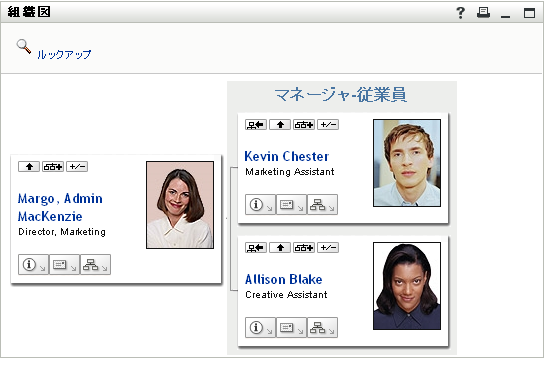Open help via question mark icon
The width and height of the screenshot is (546, 376).
coord(460,13)
